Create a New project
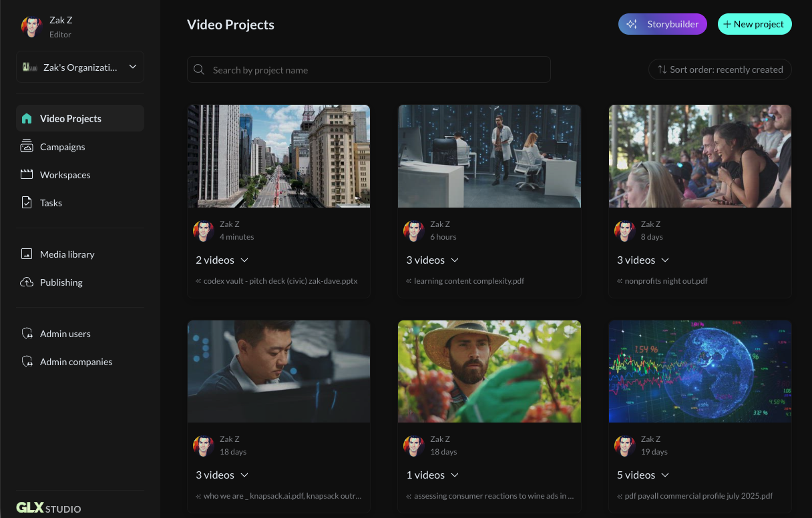The image size is (812, 518). coord(755,24)
